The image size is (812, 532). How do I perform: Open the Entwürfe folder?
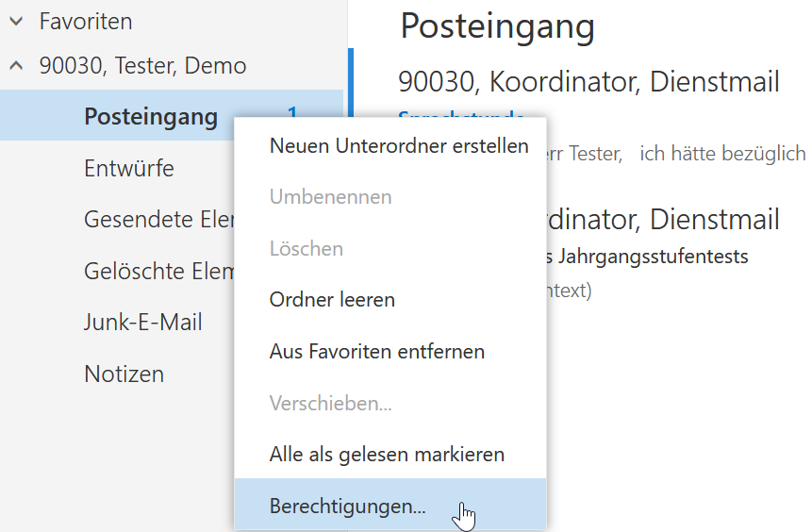point(129,168)
